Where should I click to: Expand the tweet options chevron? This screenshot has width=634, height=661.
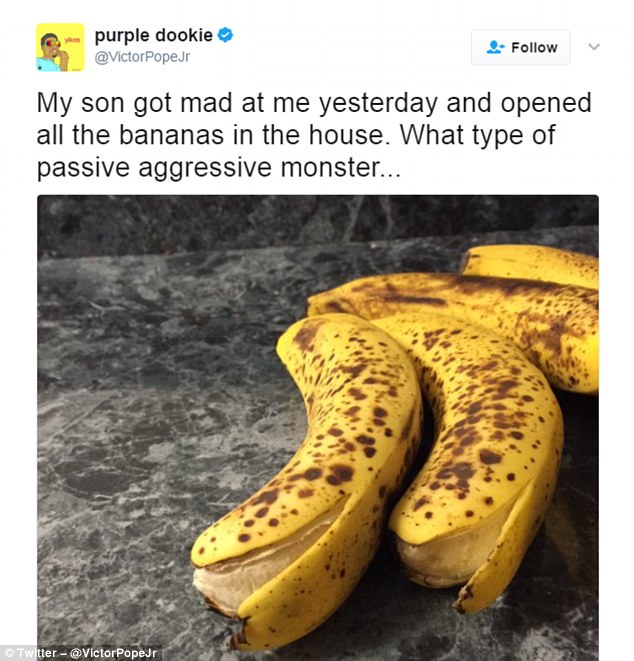pyautogui.click(x=594, y=46)
